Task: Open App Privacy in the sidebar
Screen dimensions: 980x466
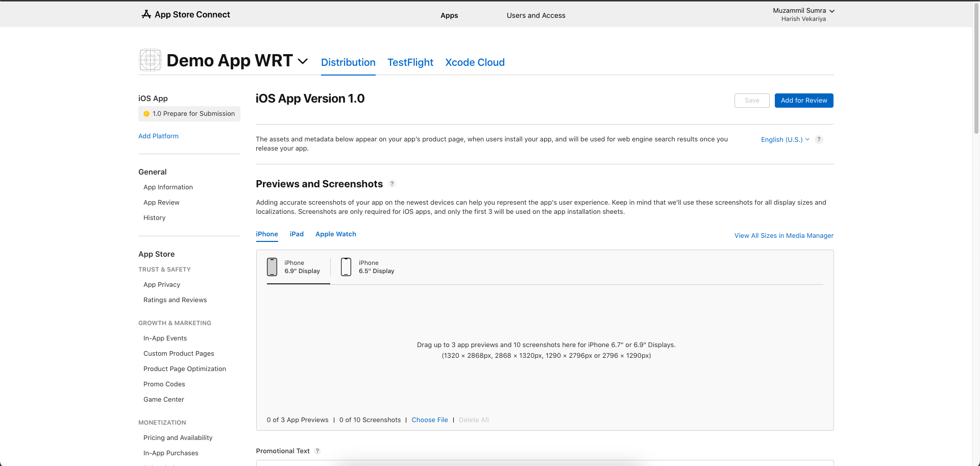Action: (x=162, y=285)
